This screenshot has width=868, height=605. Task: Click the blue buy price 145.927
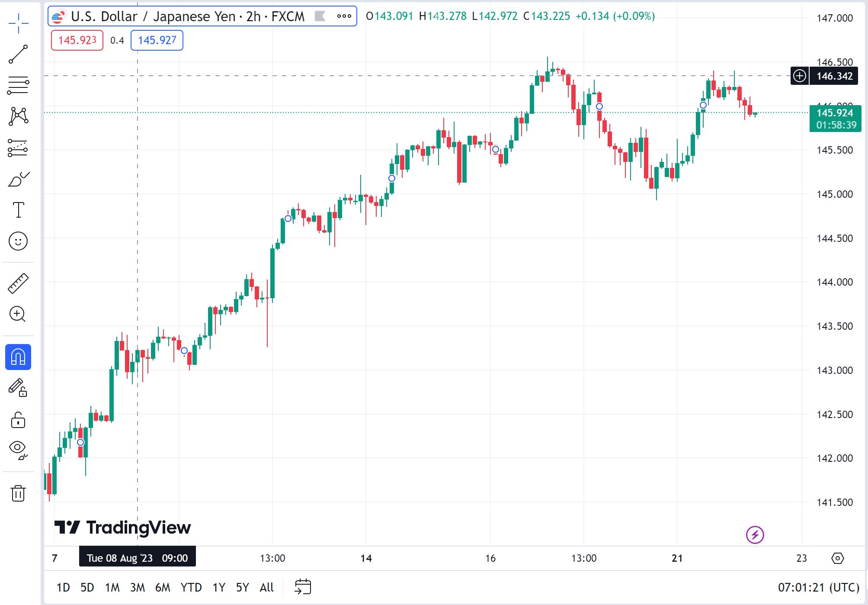point(157,40)
